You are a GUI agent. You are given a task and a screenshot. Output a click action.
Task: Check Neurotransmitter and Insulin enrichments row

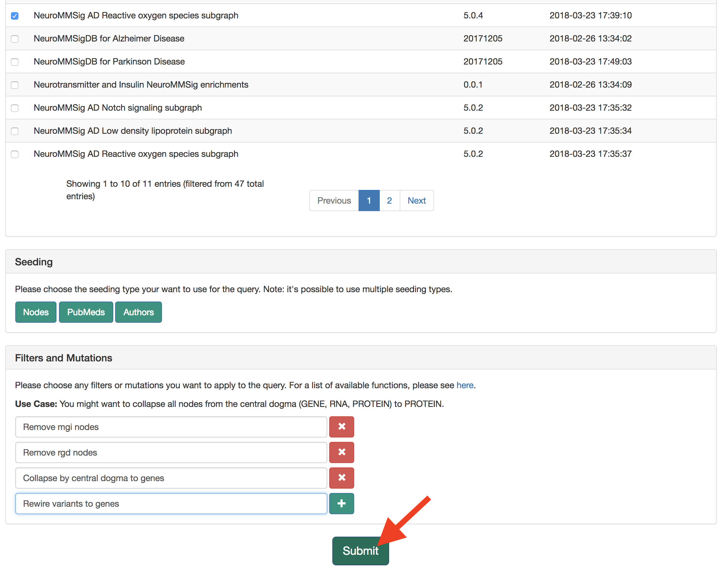[x=14, y=85]
